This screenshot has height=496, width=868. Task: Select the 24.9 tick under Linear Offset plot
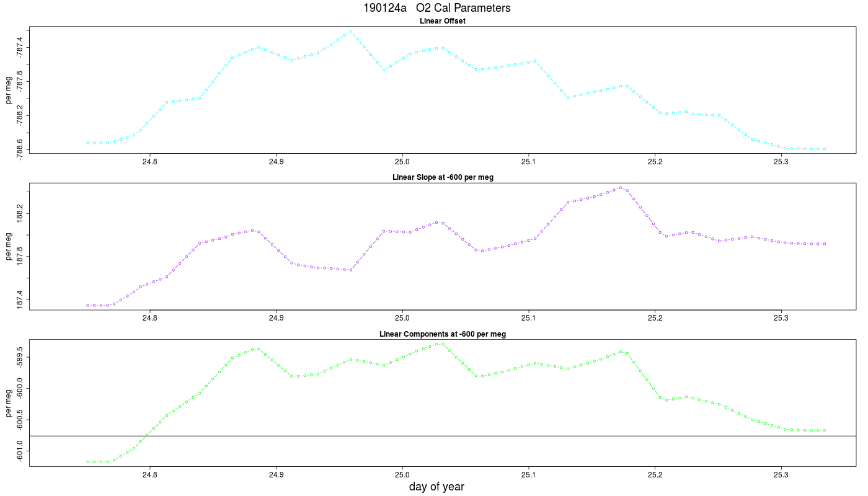pyautogui.click(x=276, y=162)
